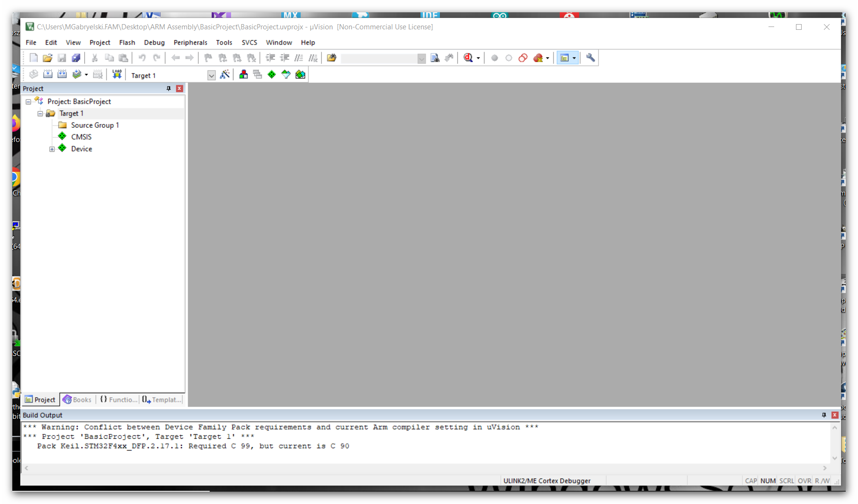Image resolution: width=858 pixels, height=504 pixels.
Task: Run batch build with the stacked layers icon
Action: tap(77, 74)
